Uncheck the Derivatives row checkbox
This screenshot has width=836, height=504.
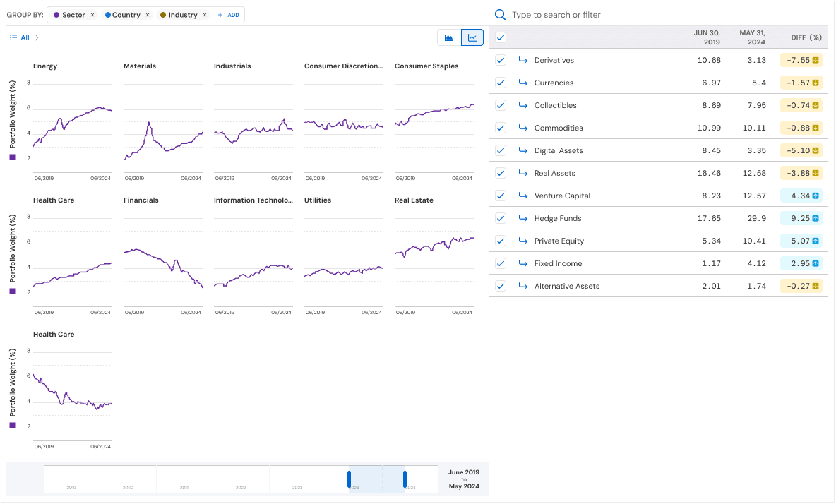point(501,60)
